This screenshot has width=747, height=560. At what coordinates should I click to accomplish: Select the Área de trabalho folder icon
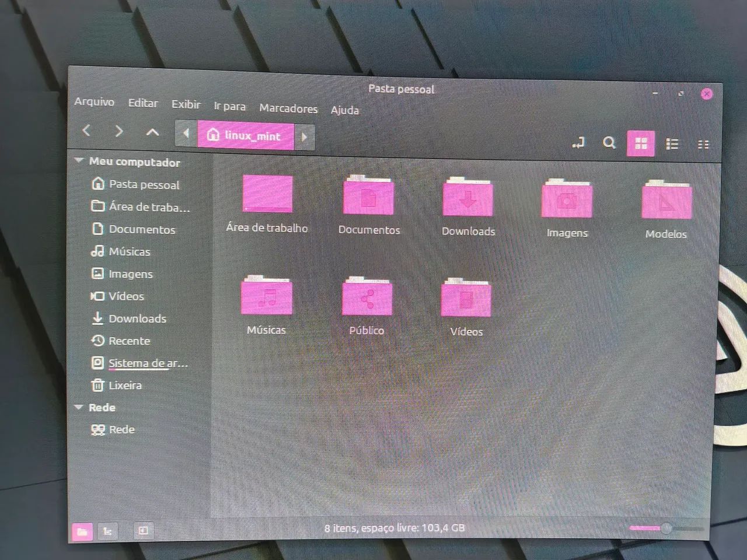point(267,194)
